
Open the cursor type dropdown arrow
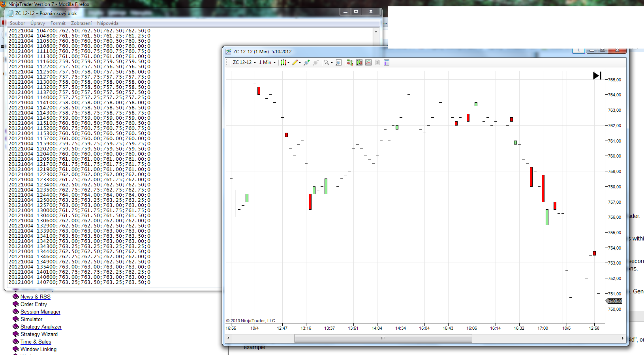[x=332, y=62]
